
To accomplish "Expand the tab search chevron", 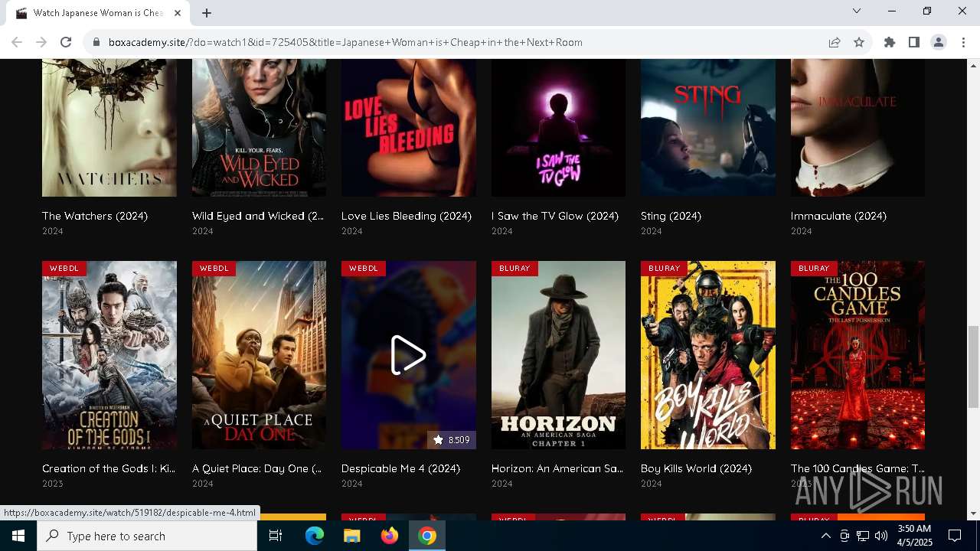I will pos(857,11).
